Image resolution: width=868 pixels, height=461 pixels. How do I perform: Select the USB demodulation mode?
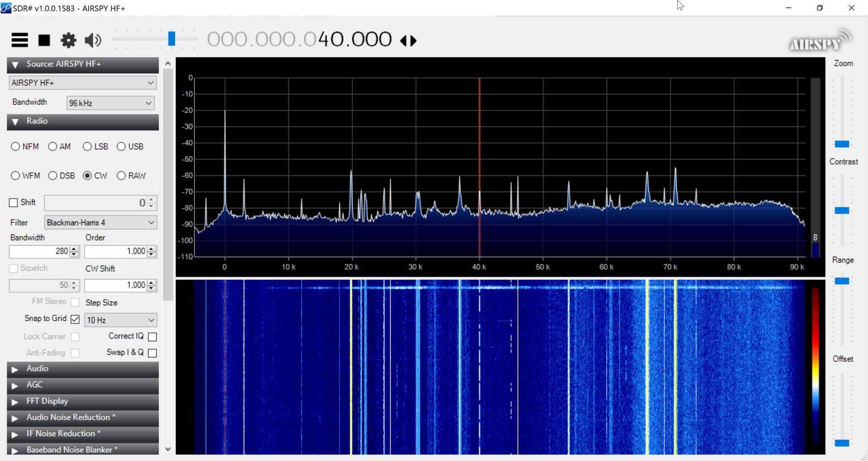120,146
